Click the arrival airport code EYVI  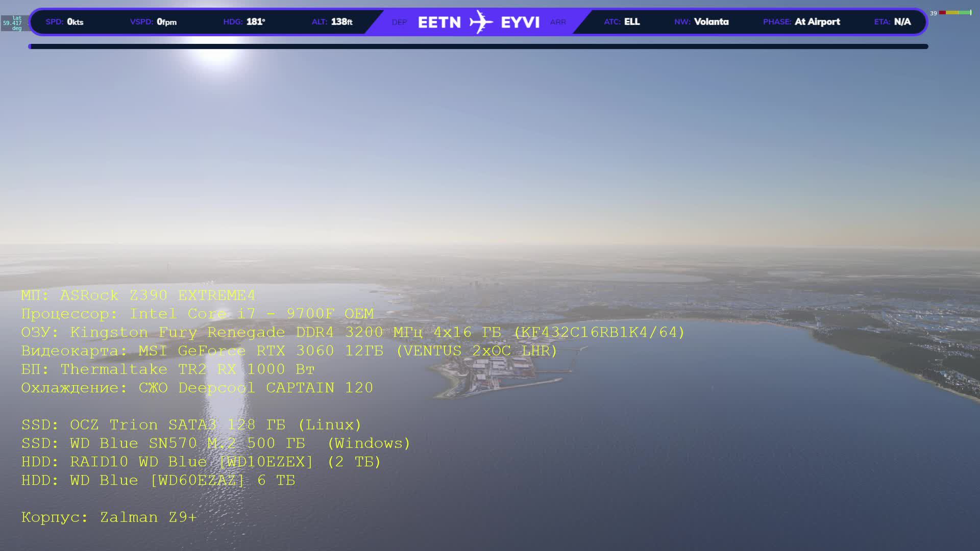(x=520, y=22)
